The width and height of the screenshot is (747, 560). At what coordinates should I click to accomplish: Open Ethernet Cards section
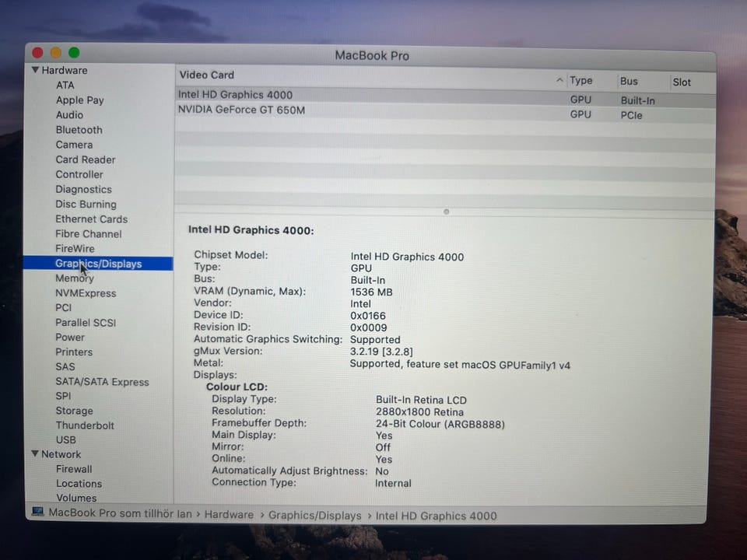coord(92,219)
